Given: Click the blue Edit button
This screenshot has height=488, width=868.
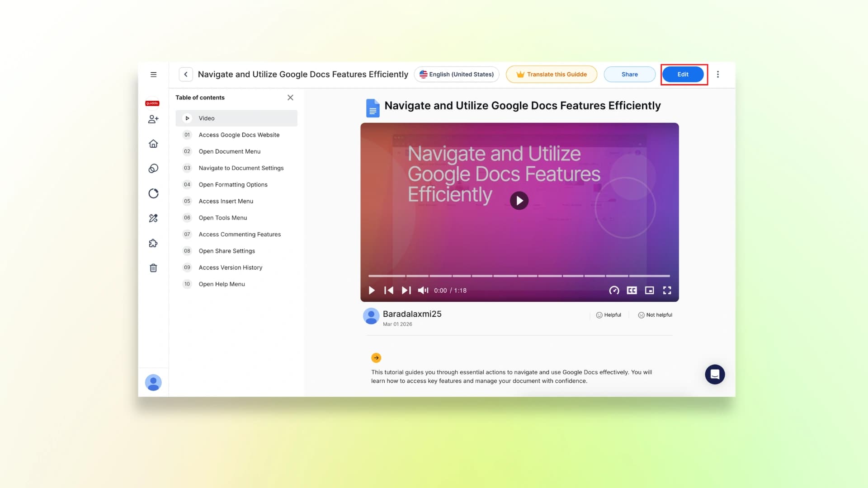Looking at the screenshot, I should point(683,75).
